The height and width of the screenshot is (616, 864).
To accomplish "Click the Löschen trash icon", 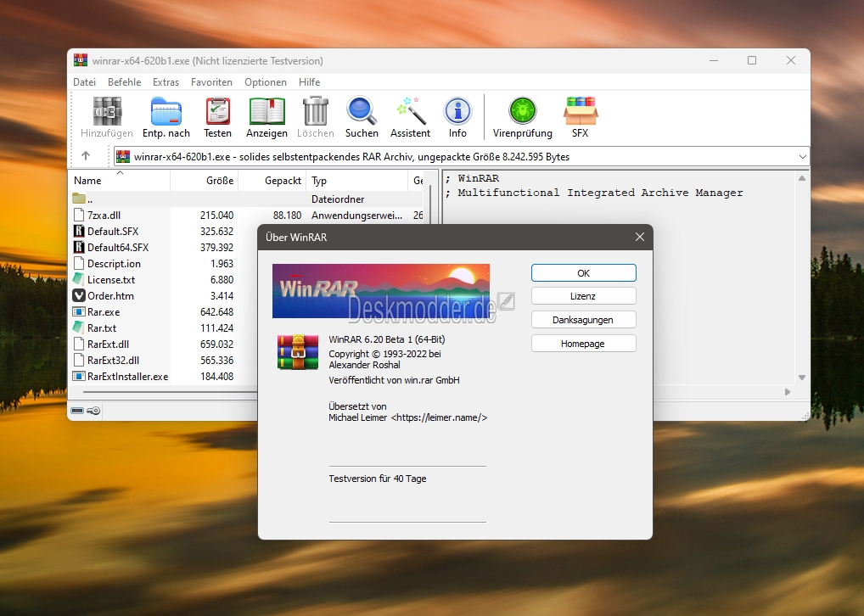I will coord(315,112).
